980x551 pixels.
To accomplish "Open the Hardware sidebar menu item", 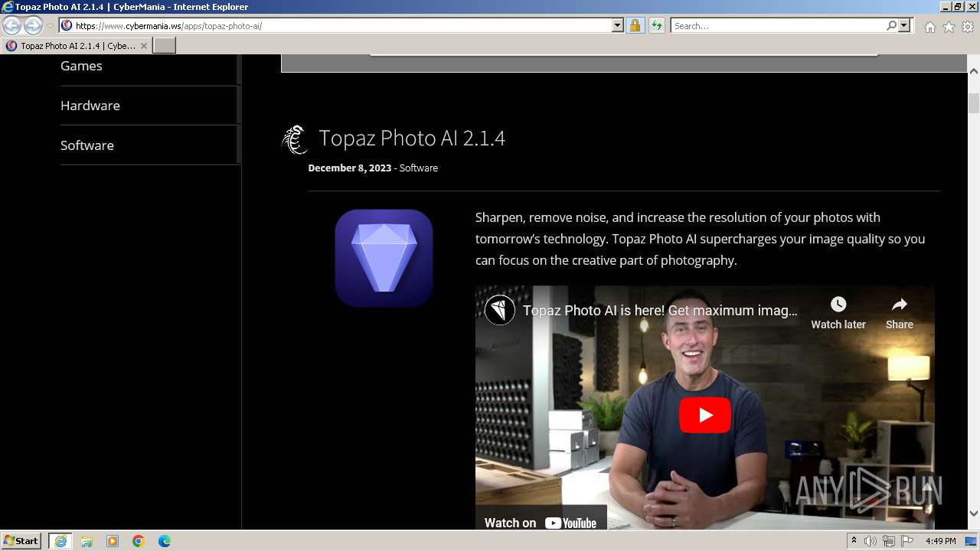I will tap(90, 106).
